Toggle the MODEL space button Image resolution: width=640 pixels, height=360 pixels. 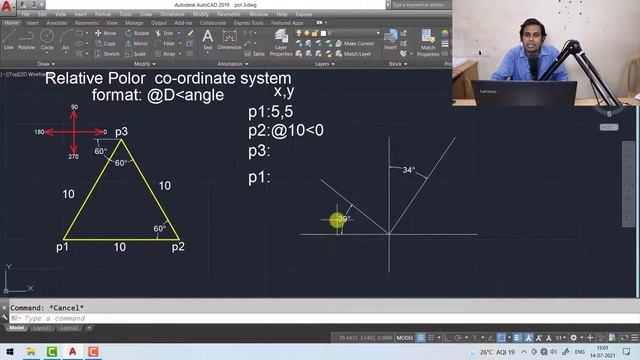[404, 338]
